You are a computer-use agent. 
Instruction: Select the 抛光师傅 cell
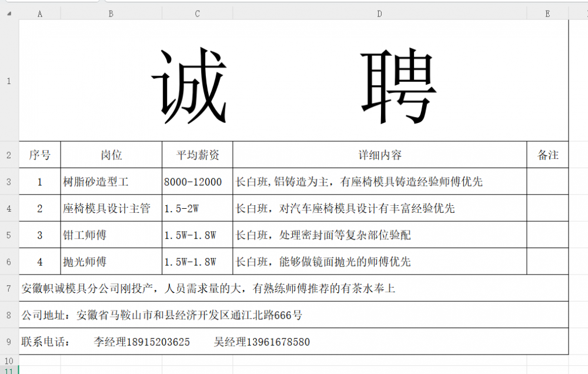pos(111,262)
